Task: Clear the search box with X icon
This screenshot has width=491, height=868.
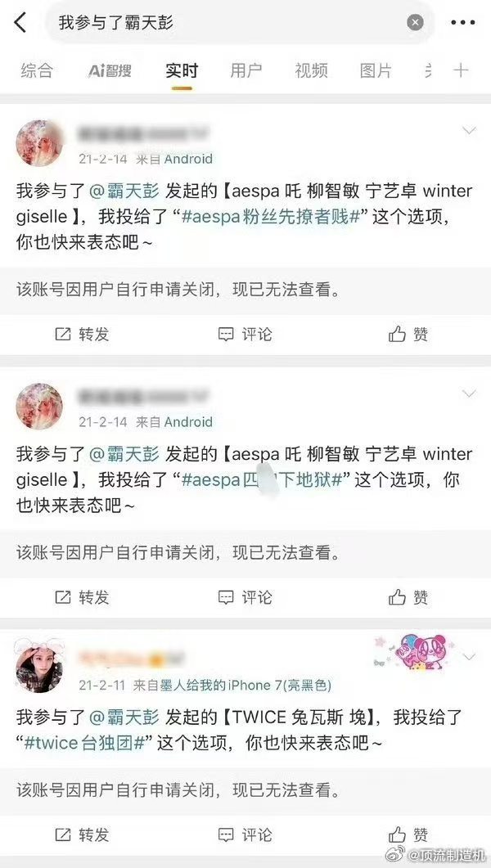Action: pos(415,23)
